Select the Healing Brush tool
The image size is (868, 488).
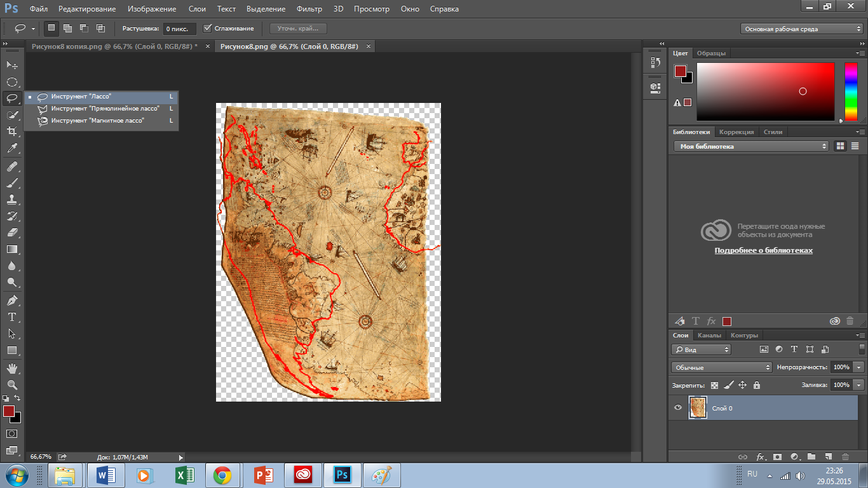point(12,166)
